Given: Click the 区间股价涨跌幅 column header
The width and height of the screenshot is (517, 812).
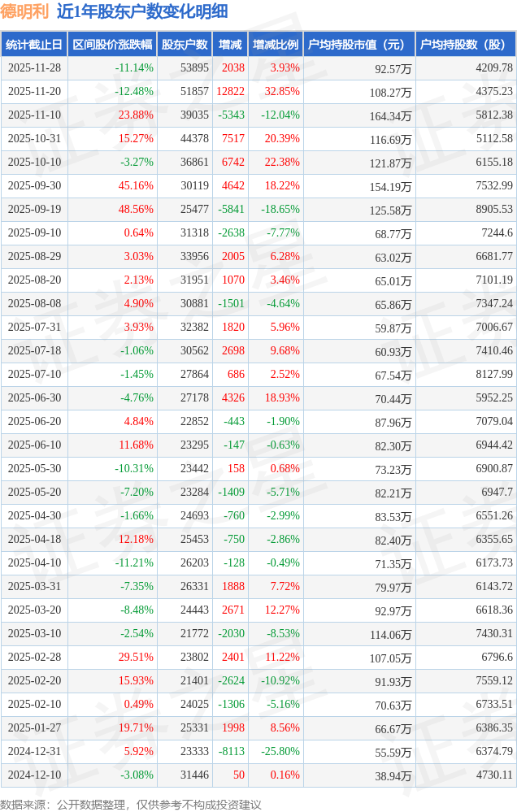Looking at the screenshot, I should click(x=111, y=45).
